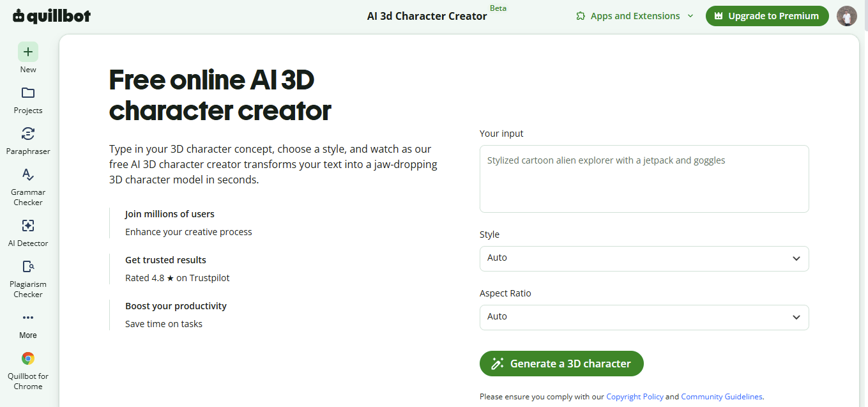Open the Grammar Checker icon
The height and width of the screenshot is (407, 868).
(x=28, y=174)
